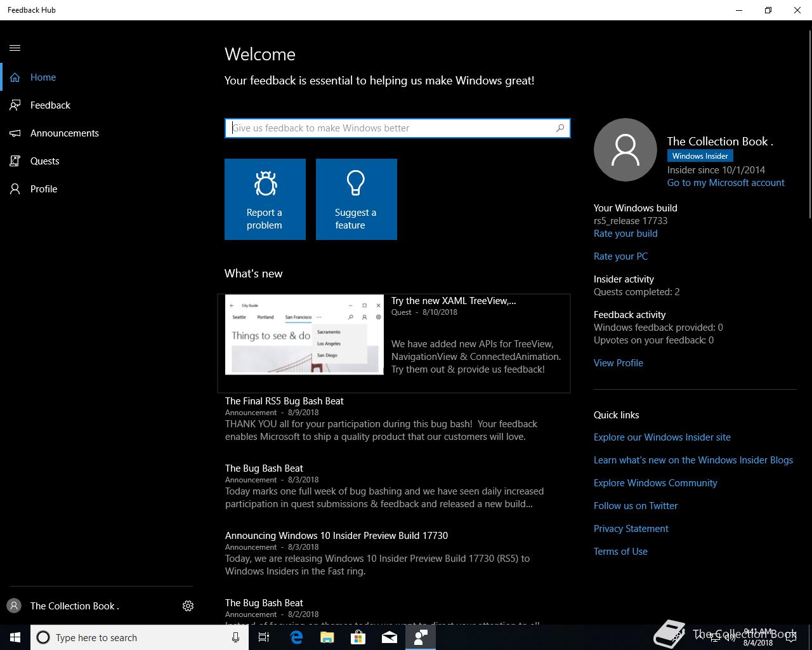This screenshot has width=812, height=650.
Task: Launch Microsoft Edge from taskbar
Action: point(296,637)
